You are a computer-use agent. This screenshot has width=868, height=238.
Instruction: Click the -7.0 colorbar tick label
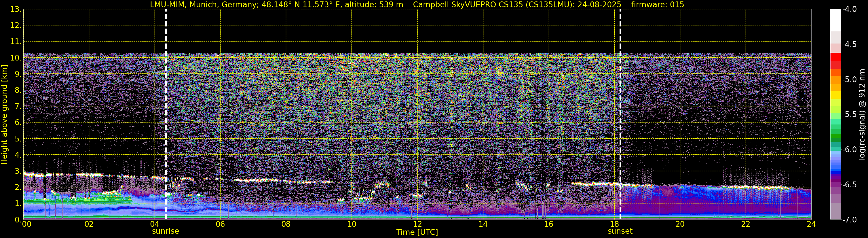tap(850, 220)
